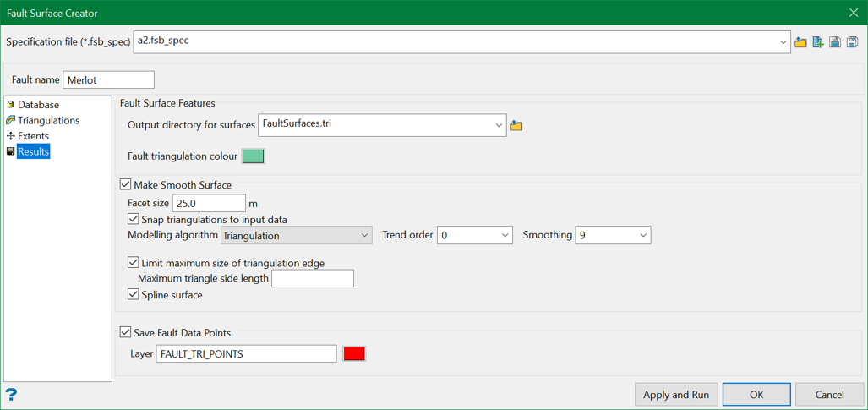
Task: Disable the Spline surface checkbox
Action: coord(133,295)
